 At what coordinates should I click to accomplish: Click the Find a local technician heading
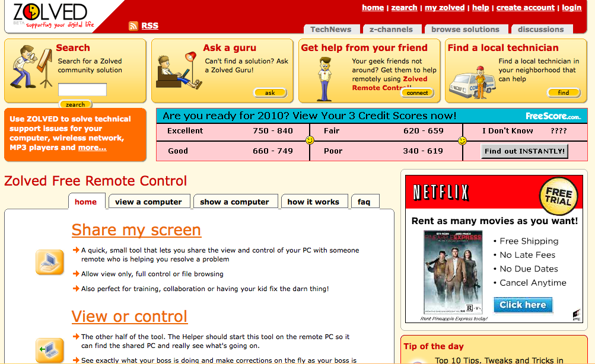tap(503, 48)
